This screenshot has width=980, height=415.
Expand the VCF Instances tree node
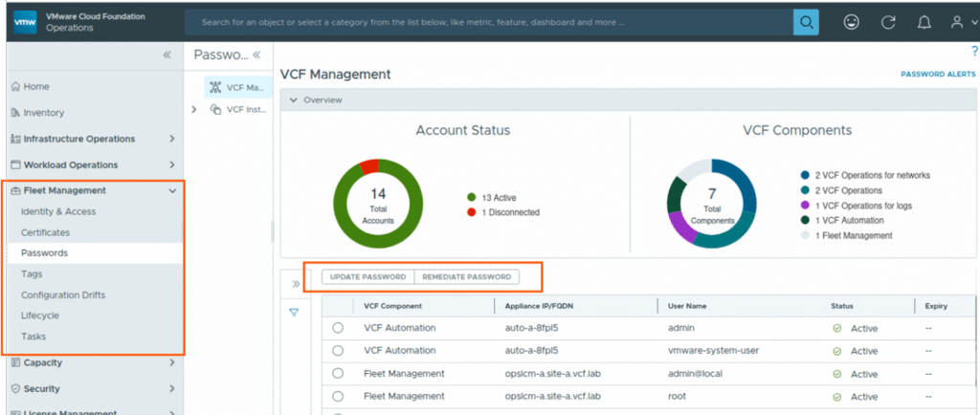pyautogui.click(x=194, y=109)
